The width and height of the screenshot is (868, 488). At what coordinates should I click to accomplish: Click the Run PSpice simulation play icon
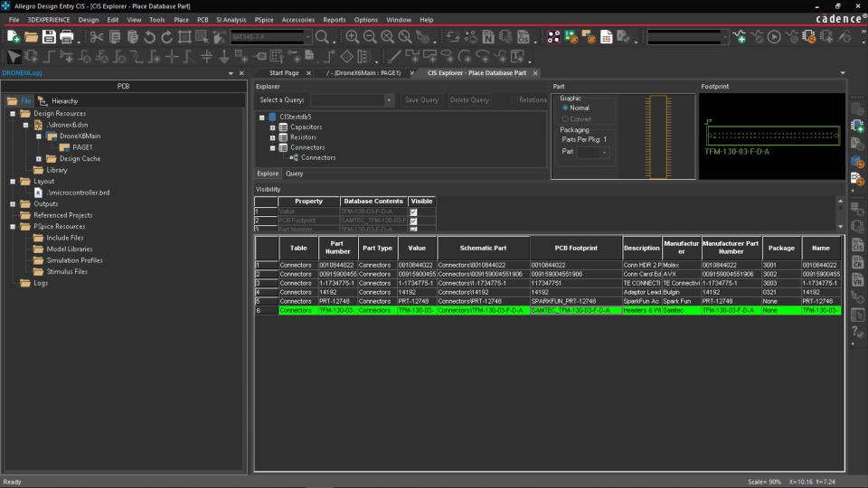[x=774, y=37]
